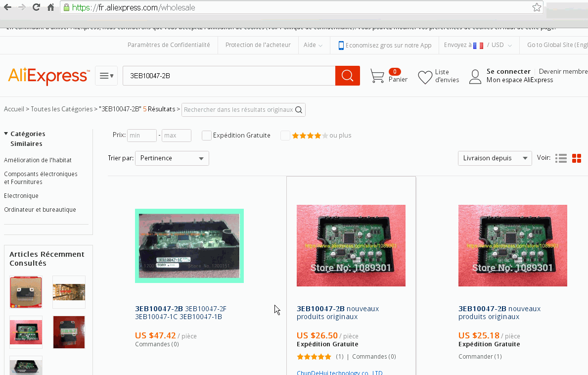Click the orange search magnifier button
This screenshot has height=375, width=588.
[347, 76]
